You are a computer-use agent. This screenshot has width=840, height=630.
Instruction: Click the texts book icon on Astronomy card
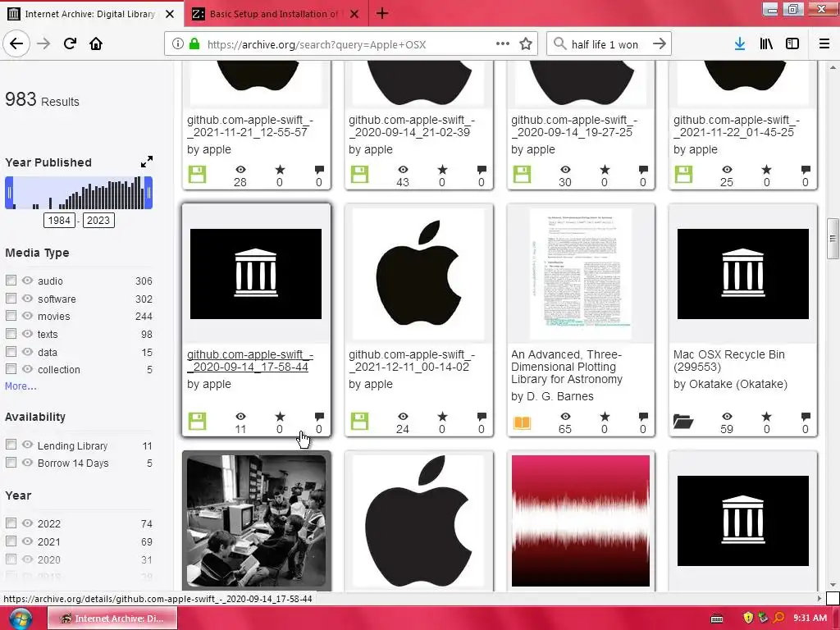click(522, 422)
